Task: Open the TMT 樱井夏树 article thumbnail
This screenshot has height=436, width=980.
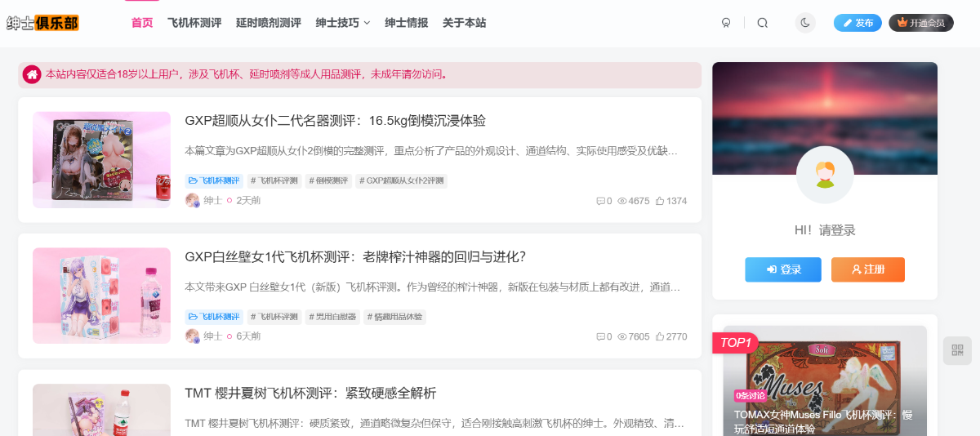Action: tap(101, 410)
